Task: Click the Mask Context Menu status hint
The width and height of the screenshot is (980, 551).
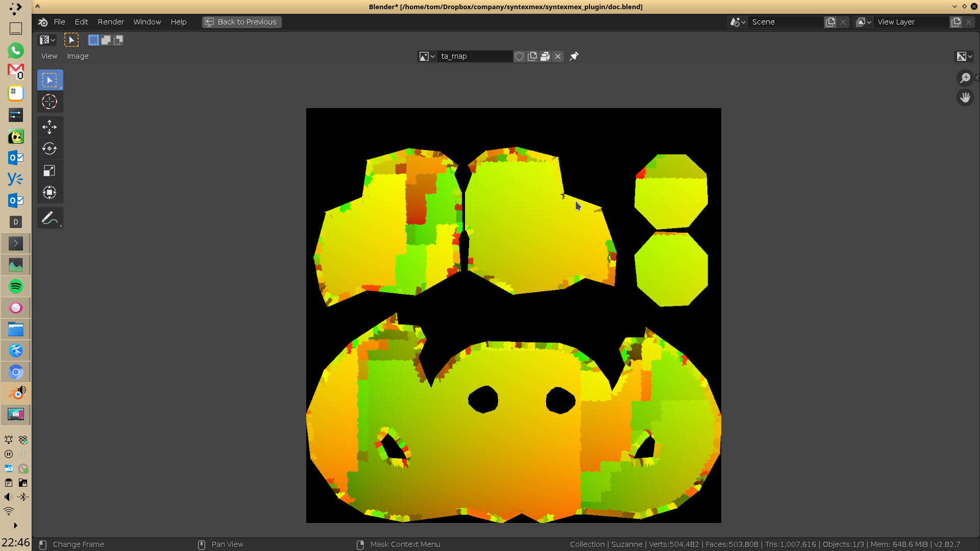Action: tap(405, 544)
